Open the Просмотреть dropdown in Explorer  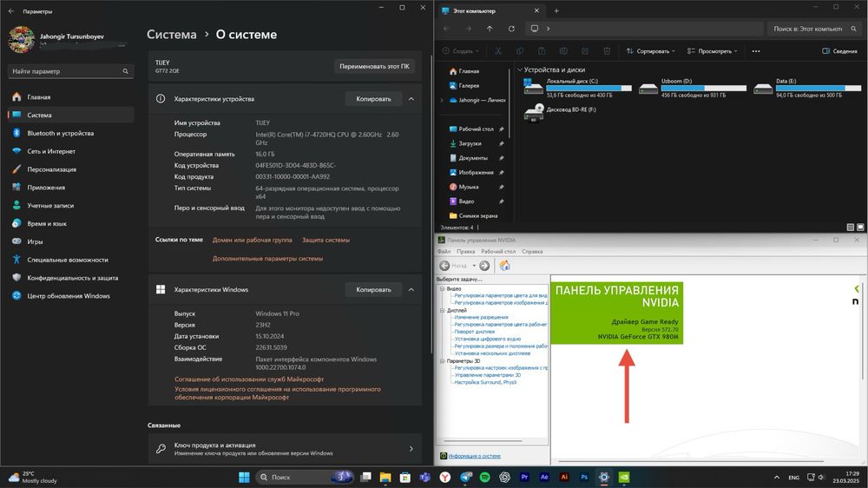click(x=712, y=51)
